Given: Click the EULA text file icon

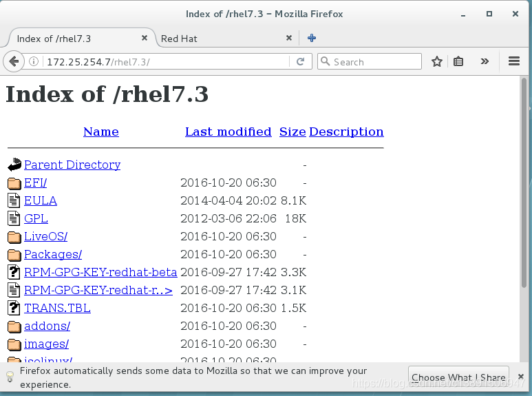Looking at the screenshot, I should click(x=14, y=200).
